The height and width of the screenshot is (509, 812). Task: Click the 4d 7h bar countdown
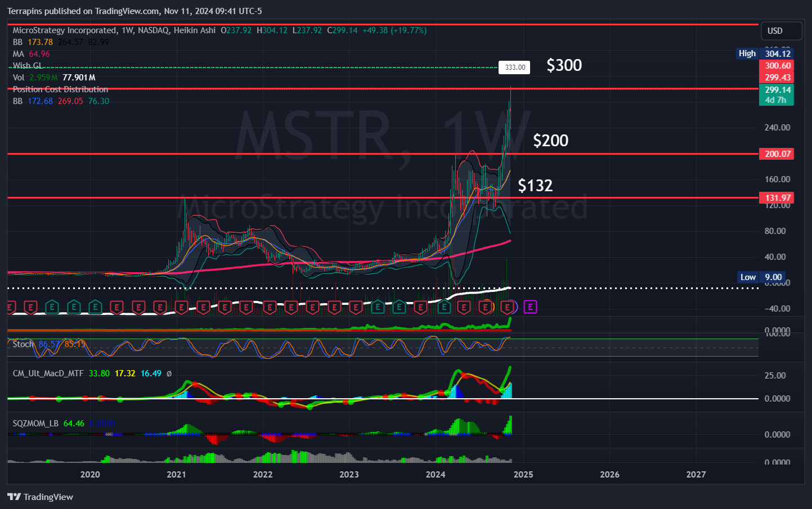(777, 100)
